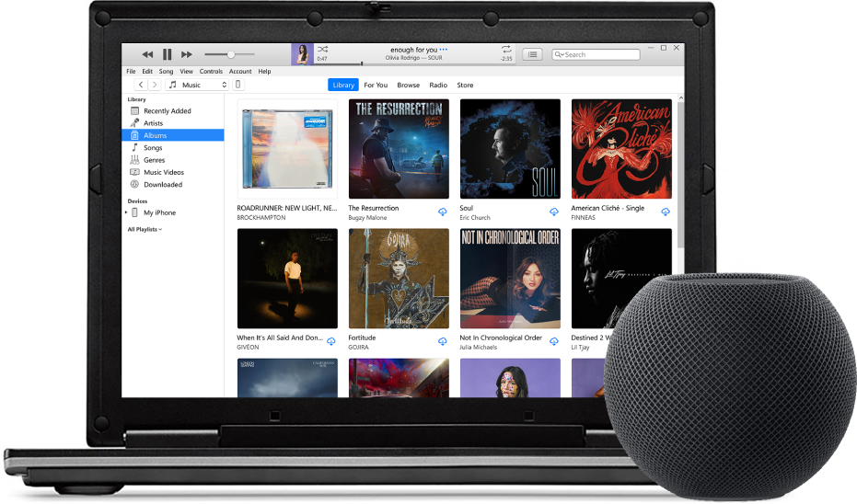The height and width of the screenshot is (504, 857).
Task: Toggle the repeat icon
Action: tap(506, 49)
